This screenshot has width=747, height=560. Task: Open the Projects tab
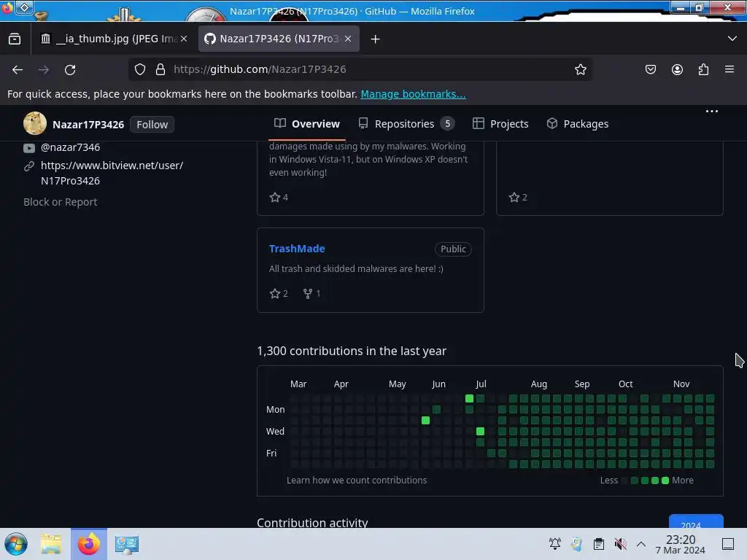point(500,124)
